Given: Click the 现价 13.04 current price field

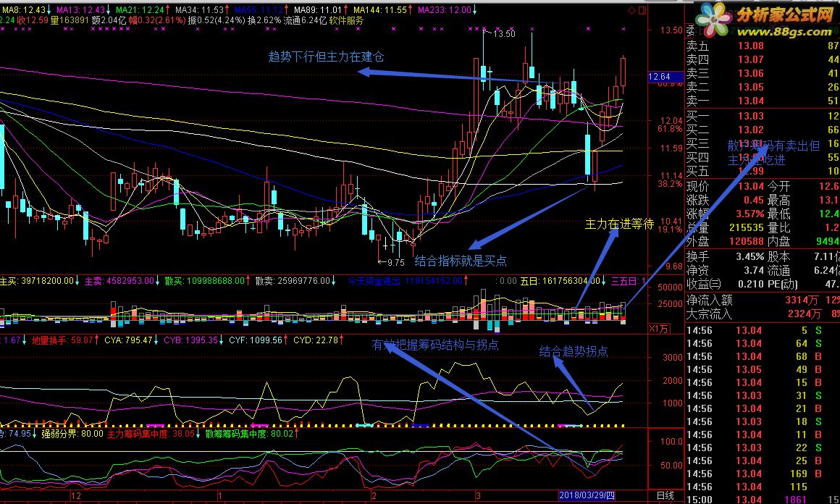Looking at the screenshot, I should click(x=726, y=186).
